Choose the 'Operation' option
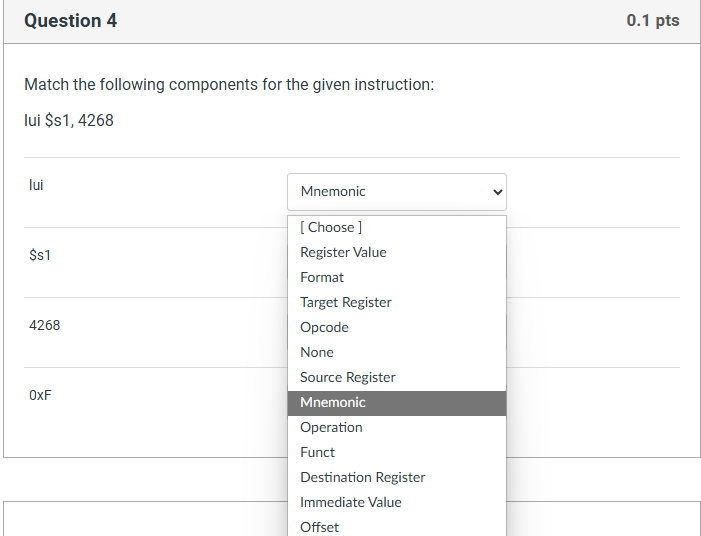This screenshot has width=701, height=536. 397,428
